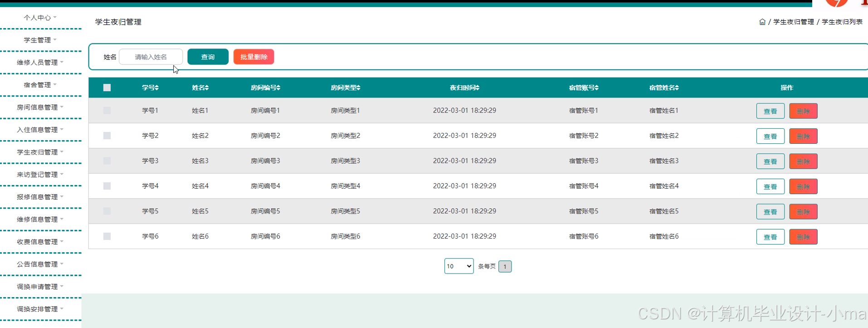Screen dimensions: 868x328
Task: Open the 报修信息管理 sidebar menu
Action: 40,197
